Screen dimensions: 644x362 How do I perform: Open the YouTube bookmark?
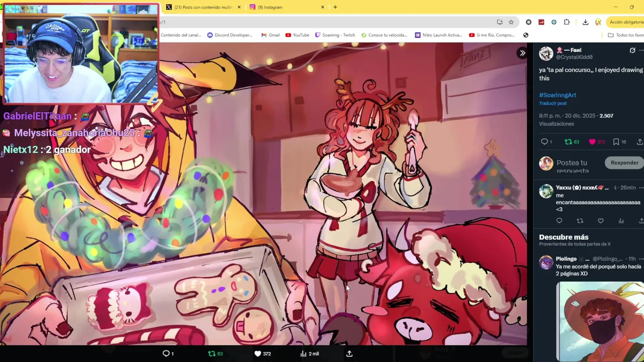[297, 35]
